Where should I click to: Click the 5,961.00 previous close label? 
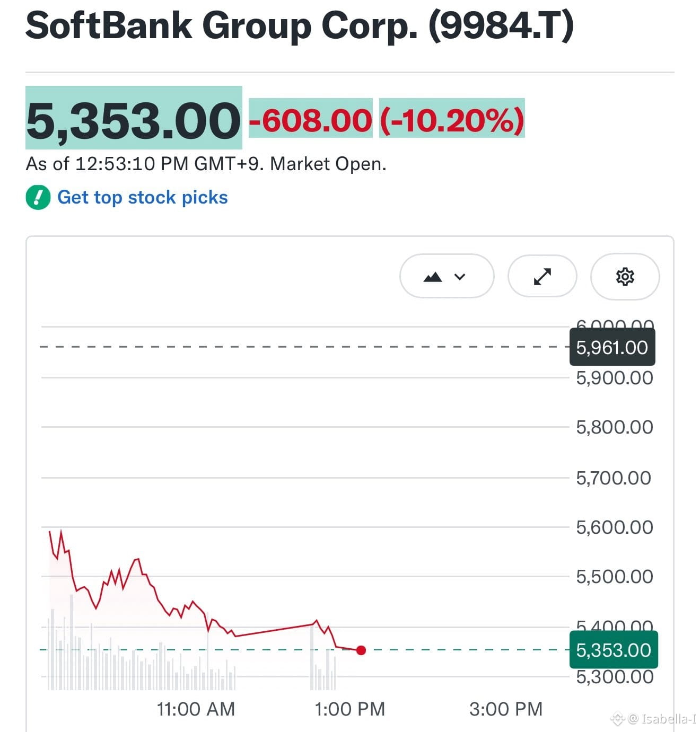(x=612, y=347)
